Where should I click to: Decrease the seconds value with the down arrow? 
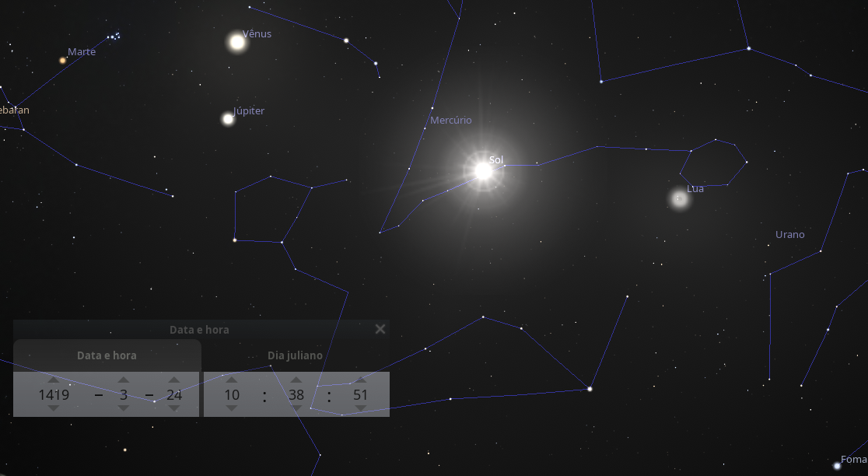(x=360, y=408)
